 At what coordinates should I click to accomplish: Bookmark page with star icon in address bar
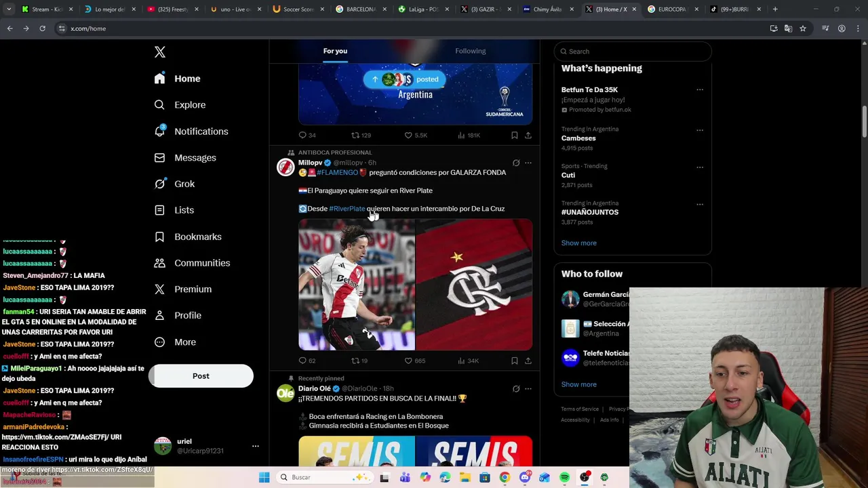tap(803, 28)
